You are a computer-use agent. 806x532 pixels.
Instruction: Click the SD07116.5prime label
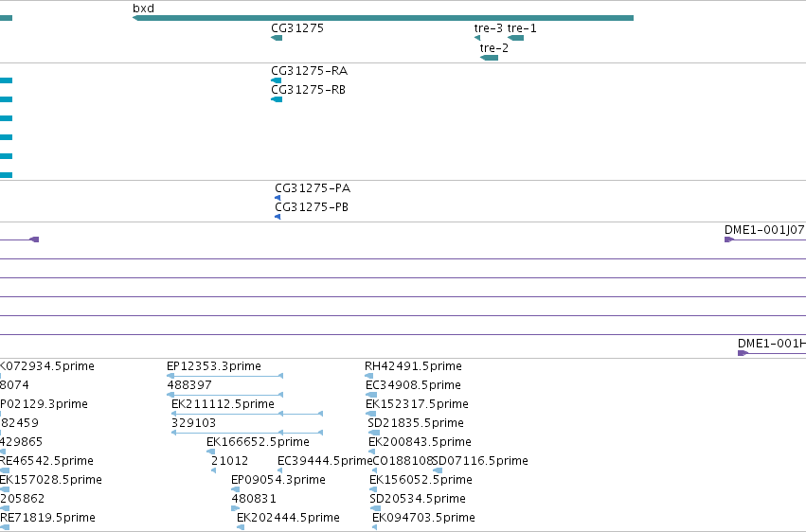[x=480, y=461]
